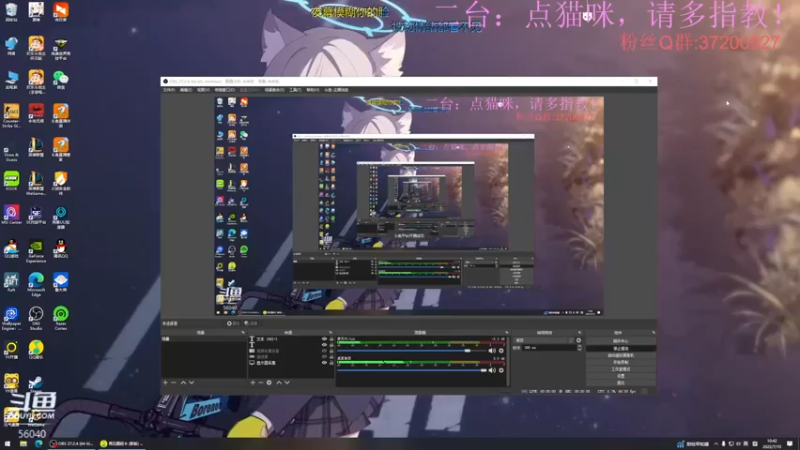This screenshot has width=800, height=450.
Task: Open Sources panel dock menu icon
Action: pos(331,333)
